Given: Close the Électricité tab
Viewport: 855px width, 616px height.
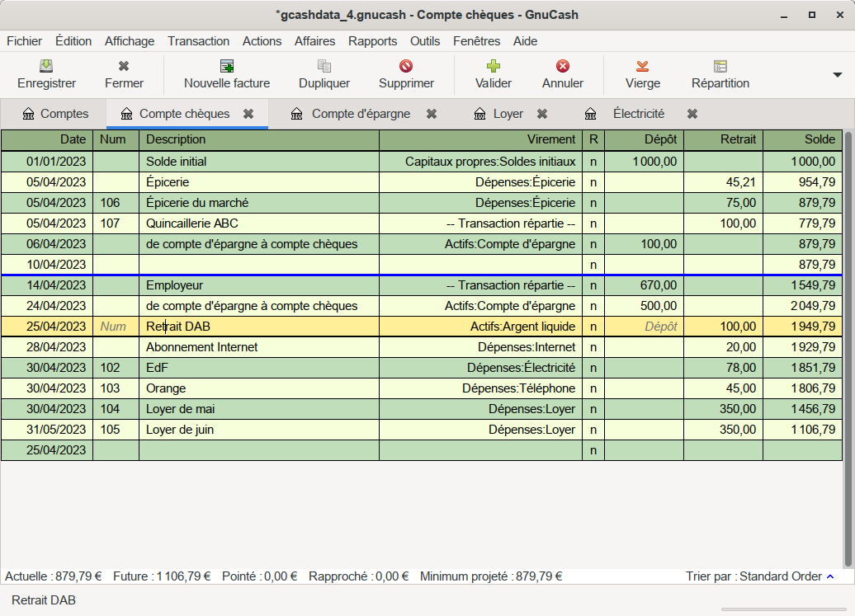Looking at the screenshot, I should [692, 114].
